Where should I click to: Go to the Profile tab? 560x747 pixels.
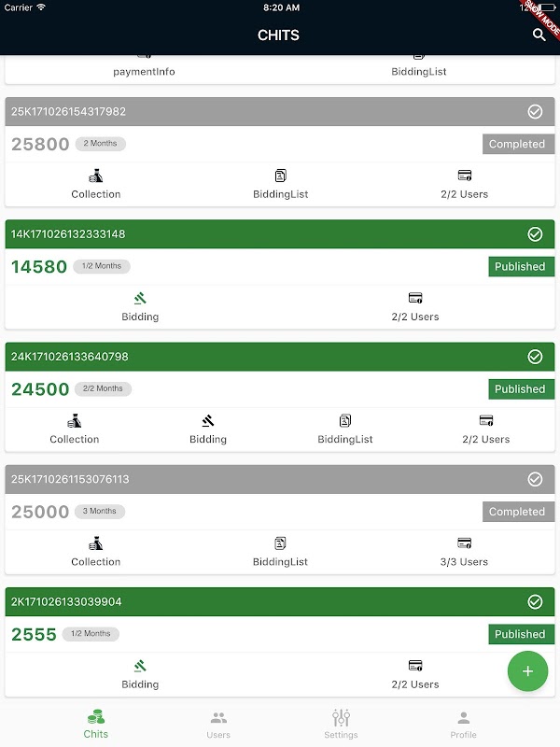click(x=463, y=724)
